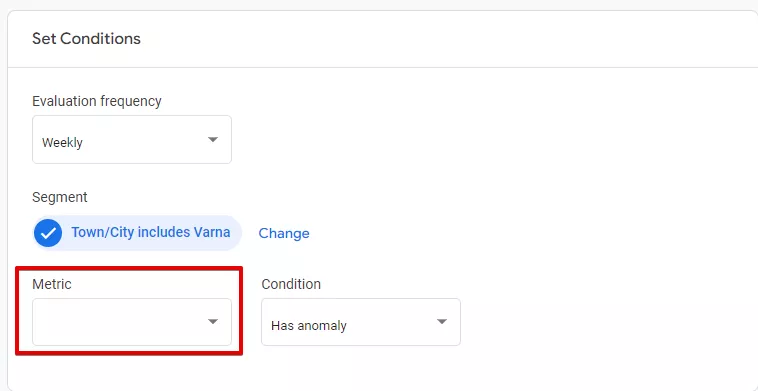Click the 'Weekly' selected value text
The image size is (758, 391).
click(x=62, y=143)
